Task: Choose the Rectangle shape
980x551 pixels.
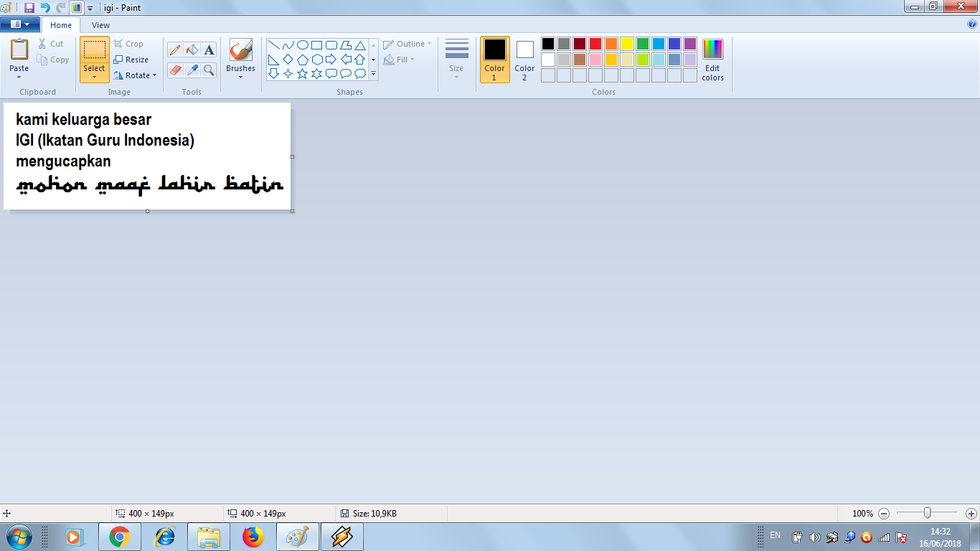Action: (316, 44)
